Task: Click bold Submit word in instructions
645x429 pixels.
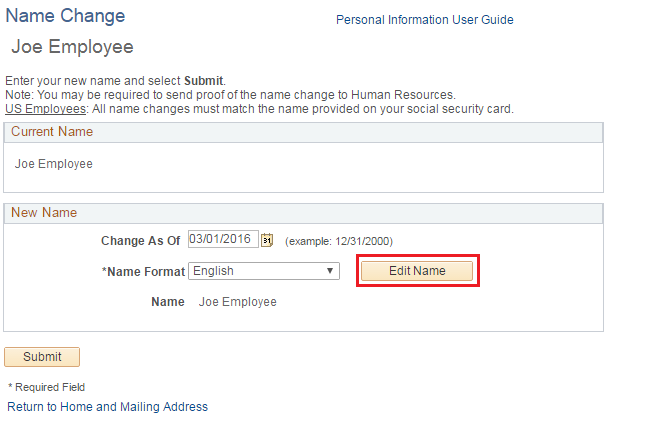Action: pyautogui.click(x=204, y=80)
